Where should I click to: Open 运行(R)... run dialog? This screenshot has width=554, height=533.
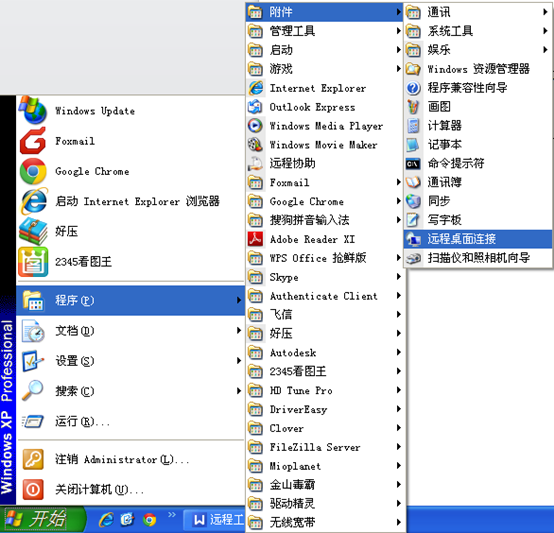pyautogui.click(x=130, y=421)
